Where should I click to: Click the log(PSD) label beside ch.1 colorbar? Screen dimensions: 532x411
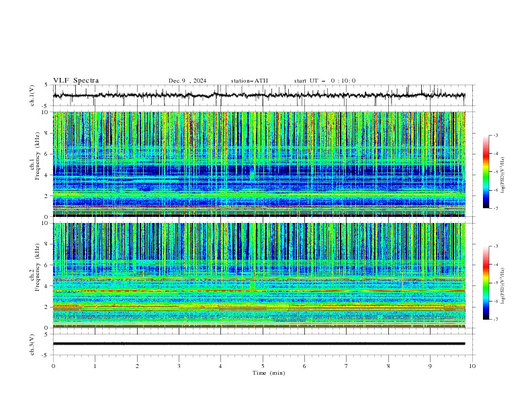(503, 175)
